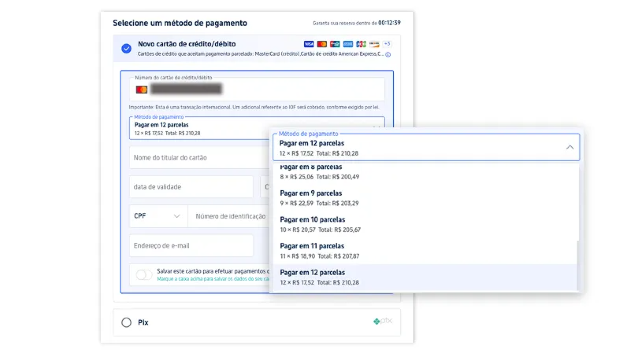Click the '9 × R$ 22,59' total line
Image resolution: width=638 pixels, height=360 pixels.
click(319, 203)
